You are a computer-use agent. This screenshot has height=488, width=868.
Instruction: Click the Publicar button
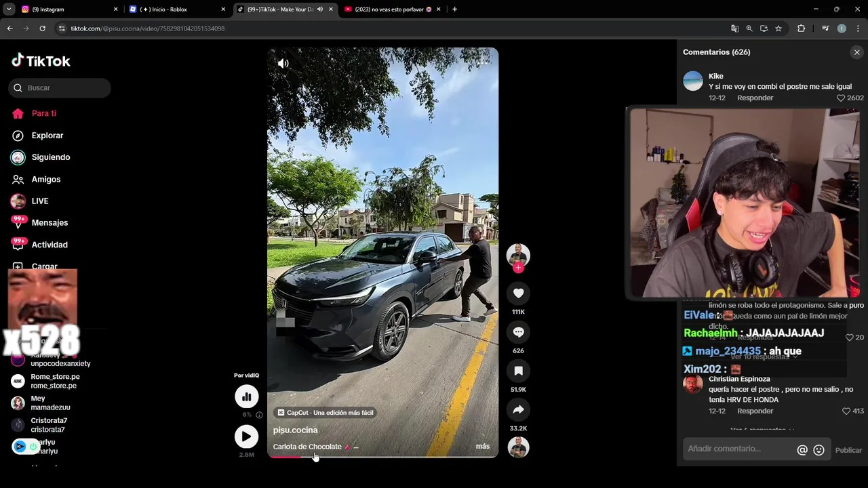[848, 450]
